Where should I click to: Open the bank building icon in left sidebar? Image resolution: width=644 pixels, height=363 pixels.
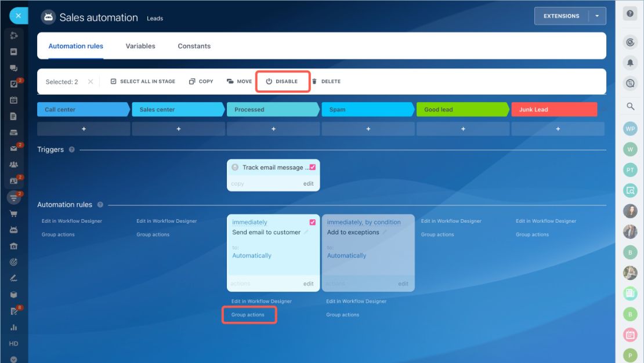point(13,246)
